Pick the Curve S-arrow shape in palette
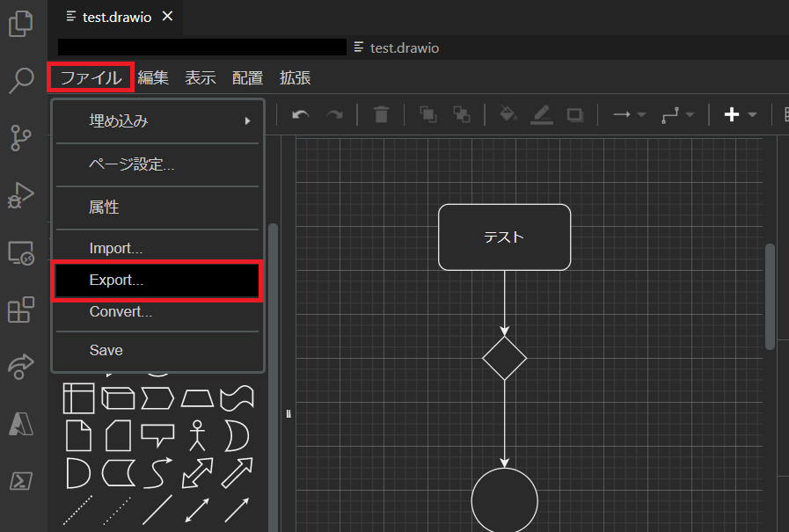 157,473
